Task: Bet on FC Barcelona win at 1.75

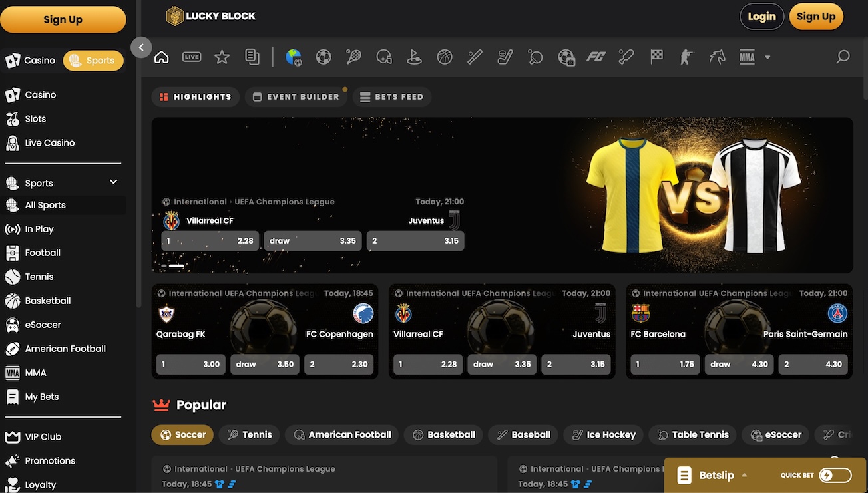Action: point(664,365)
